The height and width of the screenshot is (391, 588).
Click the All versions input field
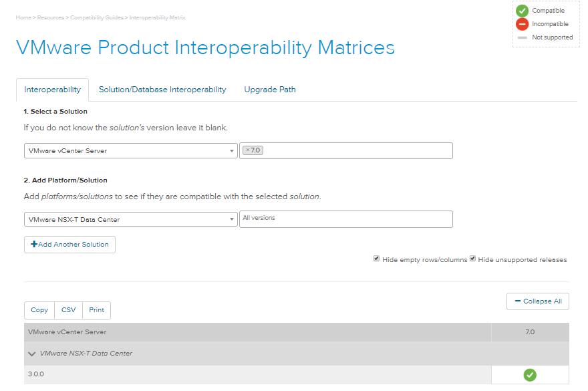[x=345, y=219]
